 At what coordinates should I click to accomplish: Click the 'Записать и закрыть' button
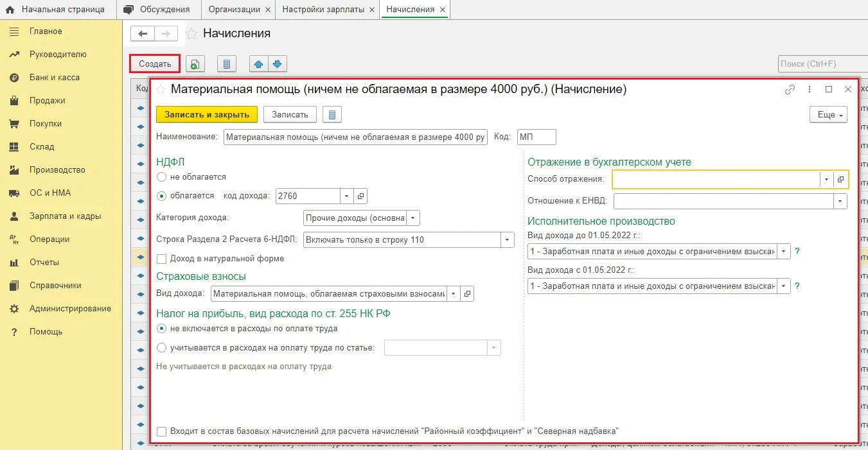coord(206,114)
